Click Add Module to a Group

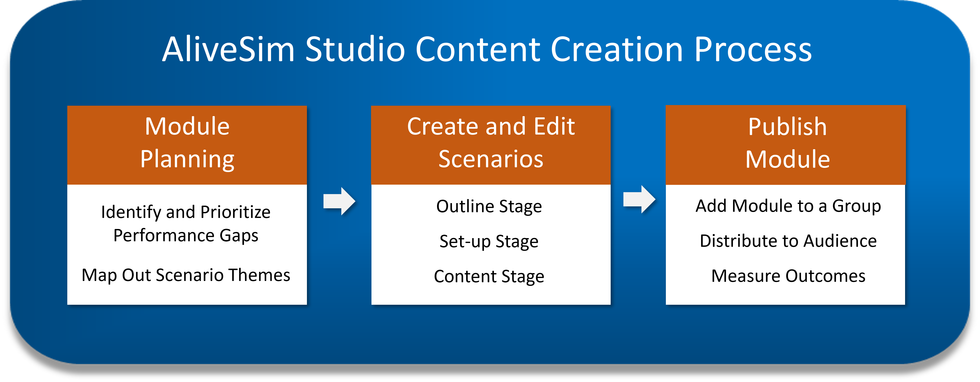click(788, 206)
